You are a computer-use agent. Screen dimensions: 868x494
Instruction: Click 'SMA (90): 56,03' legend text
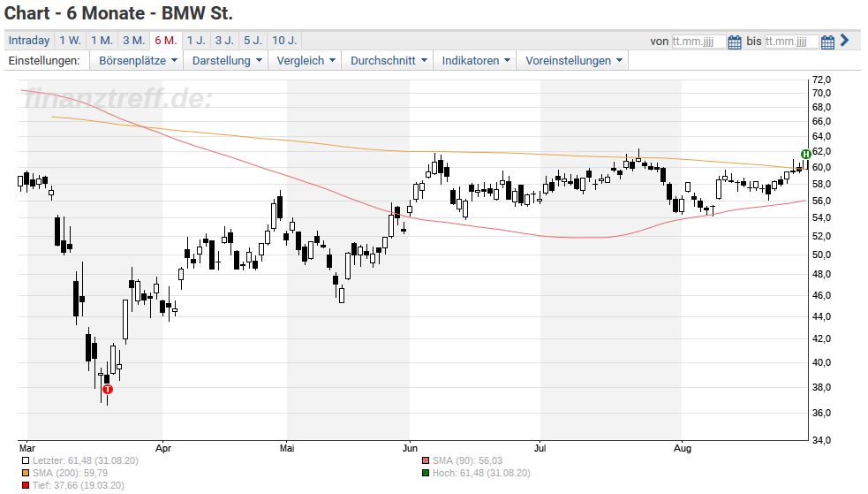pyautogui.click(x=467, y=460)
